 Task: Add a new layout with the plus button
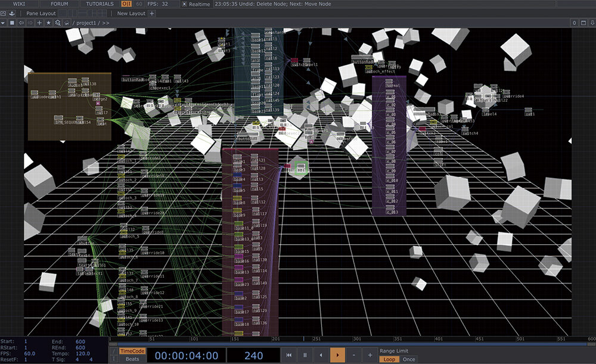point(152,13)
